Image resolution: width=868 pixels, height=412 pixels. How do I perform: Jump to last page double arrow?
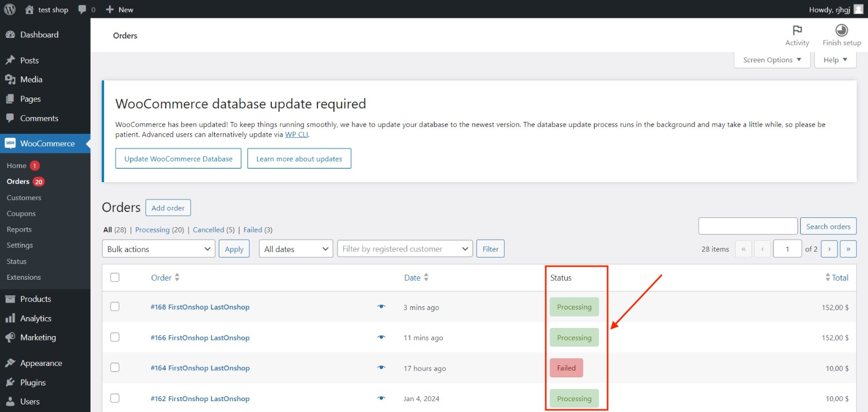pos(848,249)
